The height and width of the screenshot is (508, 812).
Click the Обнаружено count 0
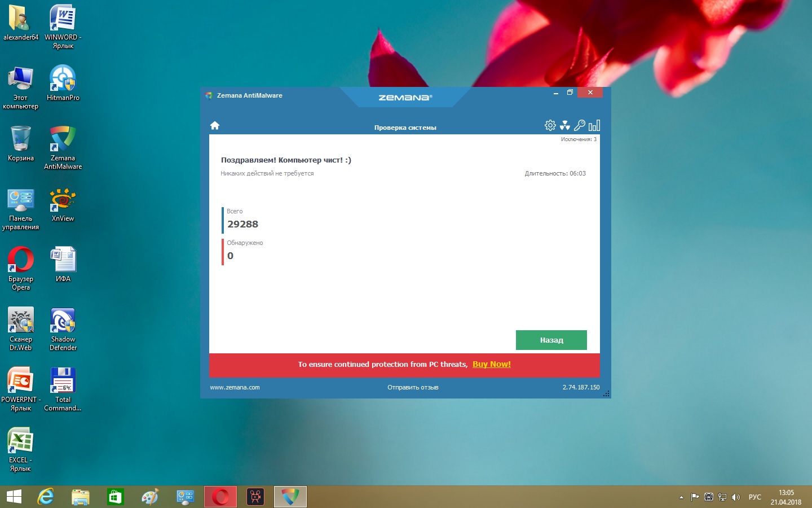230,256
